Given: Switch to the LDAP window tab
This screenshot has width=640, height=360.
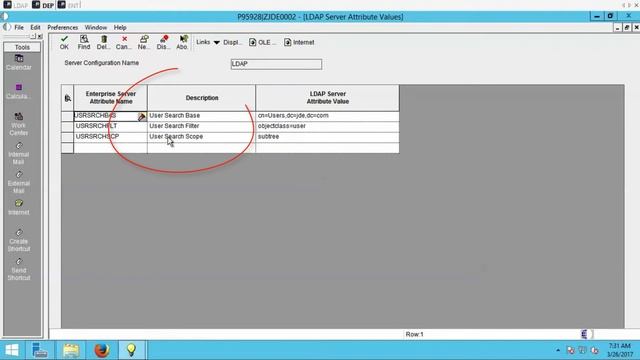Looking at the screenshot, I should 16,5.
